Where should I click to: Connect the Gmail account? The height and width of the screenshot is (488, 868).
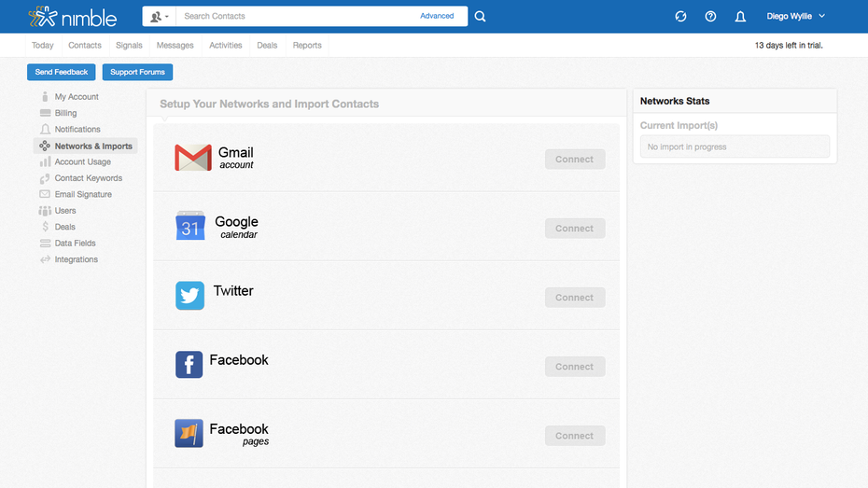575,160
